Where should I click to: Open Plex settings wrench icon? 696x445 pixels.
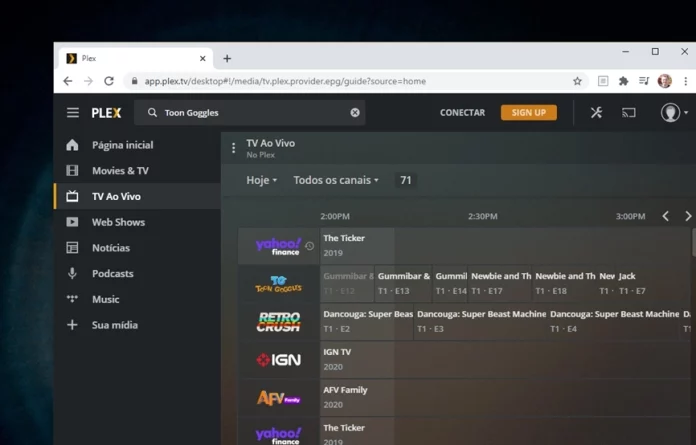pos(596,113)
